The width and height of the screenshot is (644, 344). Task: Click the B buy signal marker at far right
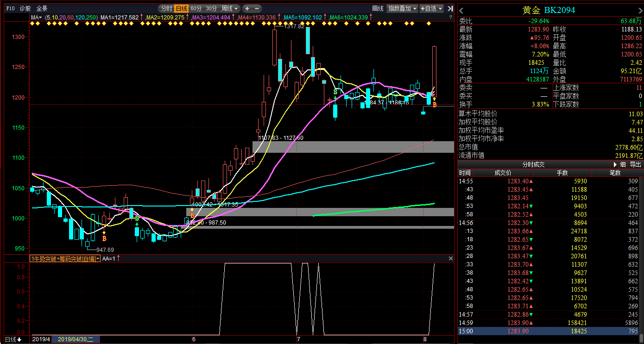click(x=435, y=105)
